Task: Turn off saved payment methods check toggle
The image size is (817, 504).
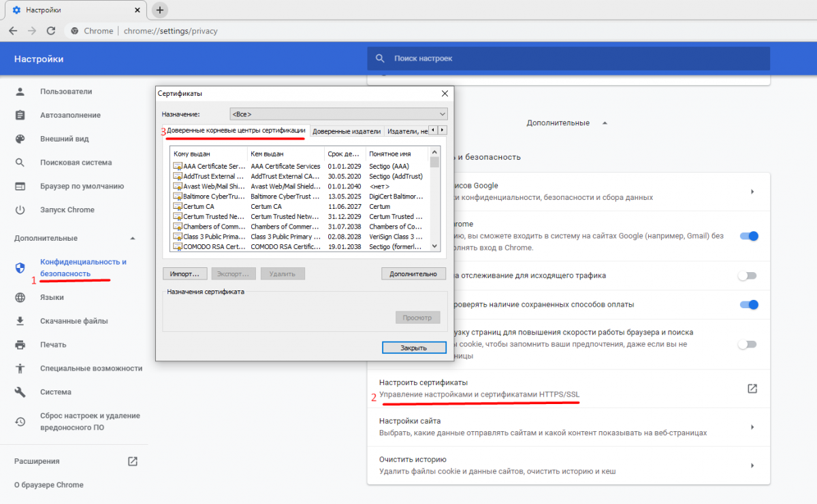Action: tap(748, 305)
